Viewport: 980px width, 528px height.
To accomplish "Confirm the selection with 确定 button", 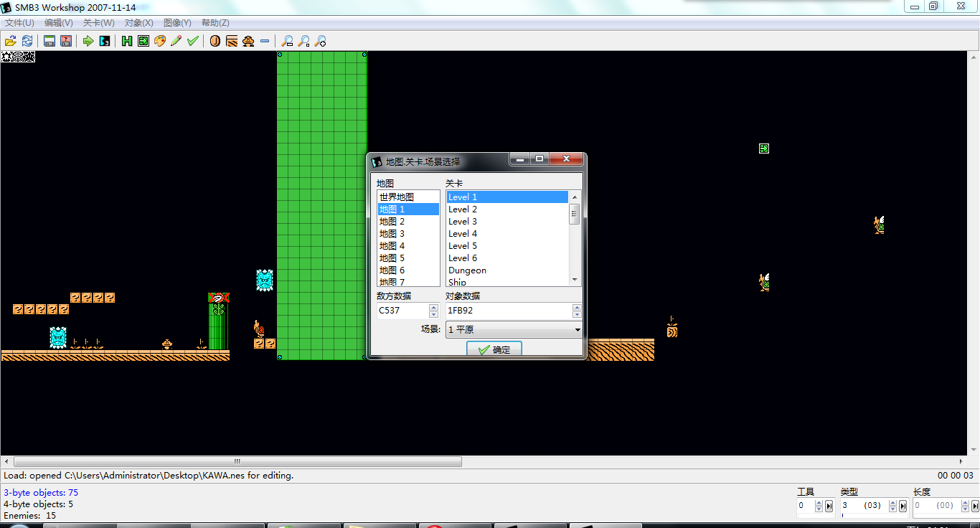I will 494,350.
